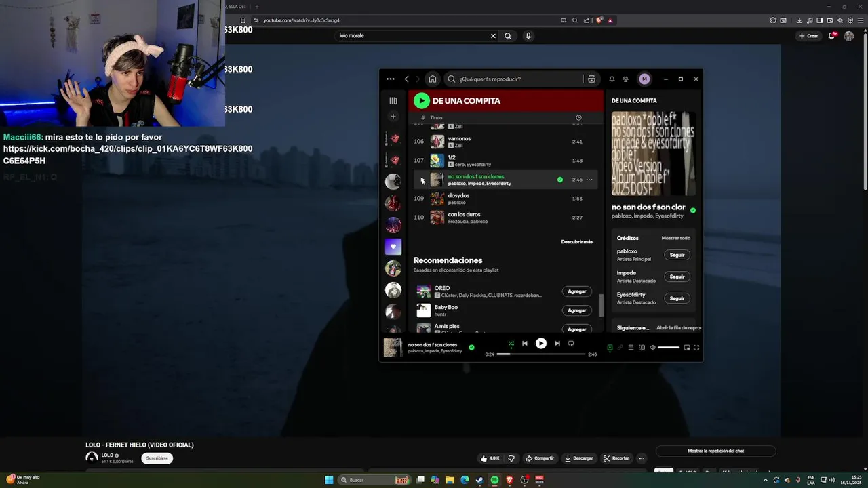868x488 pixels.
Task: Click YouTube Descargar button
Action: click(578, 458)
